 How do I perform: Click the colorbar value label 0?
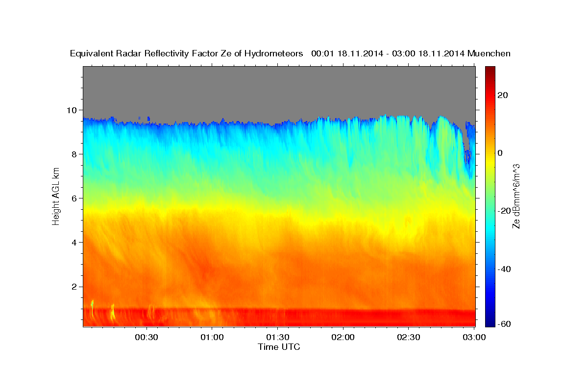(501, 153)
